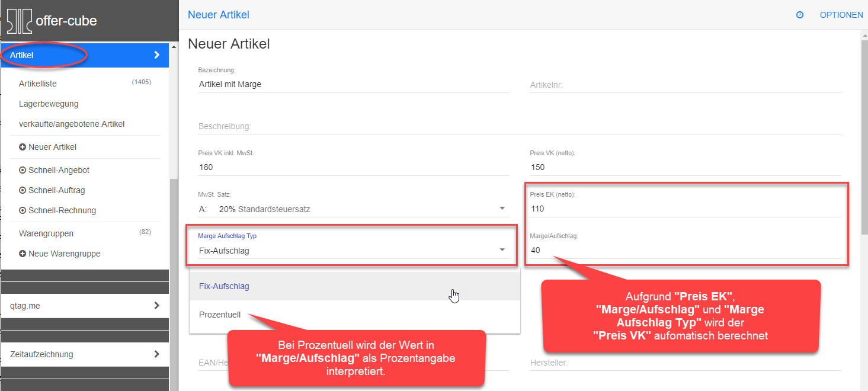
Task: Open Artikelliste in the sidebar
Action: pos(38,84)
